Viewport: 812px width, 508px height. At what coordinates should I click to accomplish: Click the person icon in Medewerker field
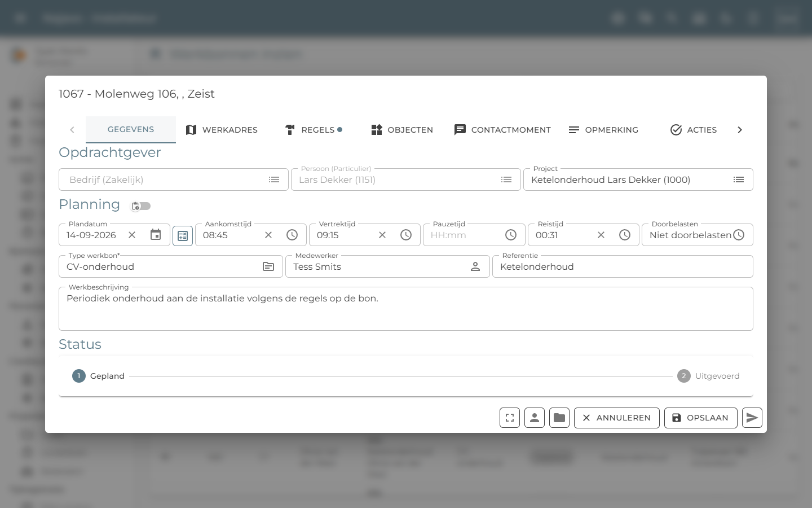[475, 266]
